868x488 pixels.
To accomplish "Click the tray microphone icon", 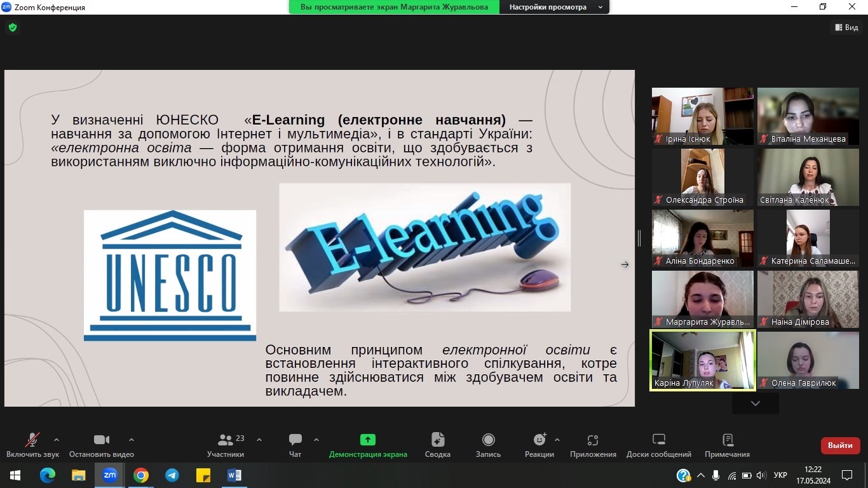I will click(716, 475).
